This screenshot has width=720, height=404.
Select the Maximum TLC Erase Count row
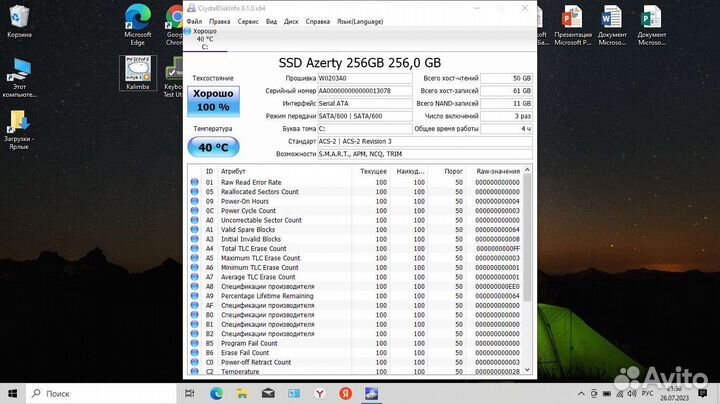[355, 258]
